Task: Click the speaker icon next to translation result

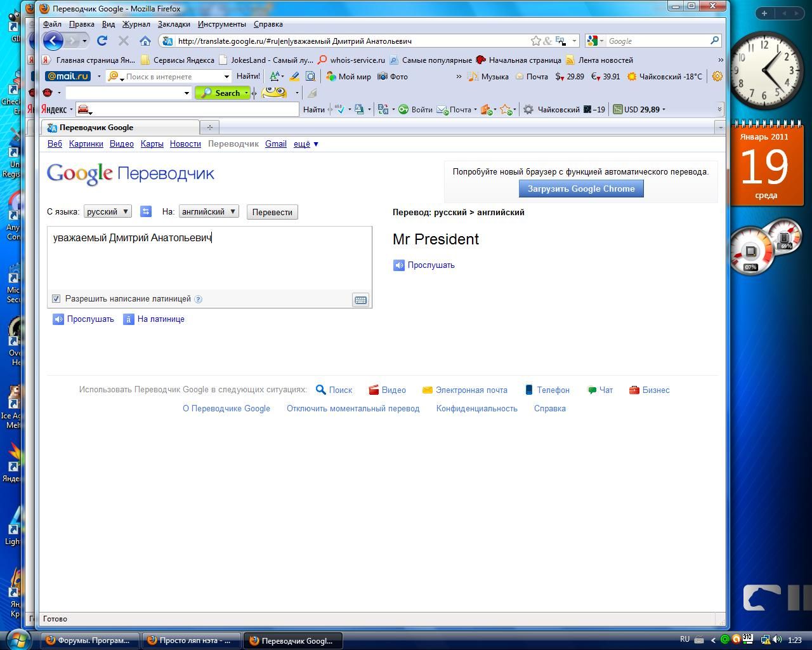Action: [x=399, y=265]
